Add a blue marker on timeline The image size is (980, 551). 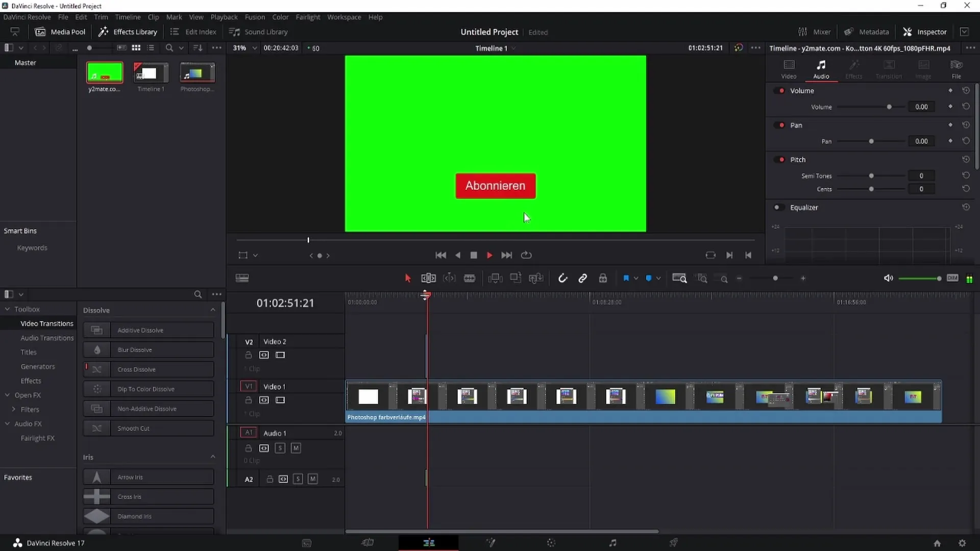[x=649, y=278]
